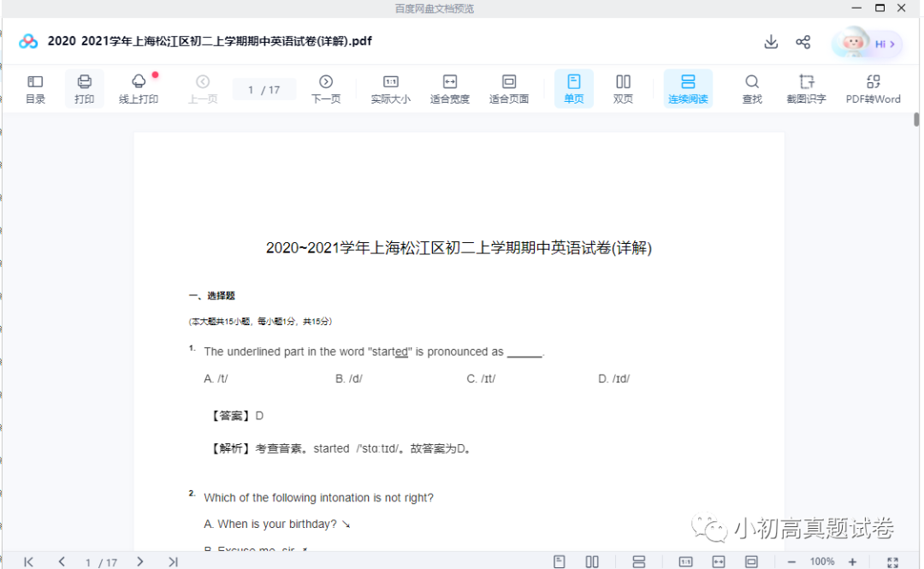Go to previous page in bottom bar
This screenshot has width=924, height=569.
[62, 562]
